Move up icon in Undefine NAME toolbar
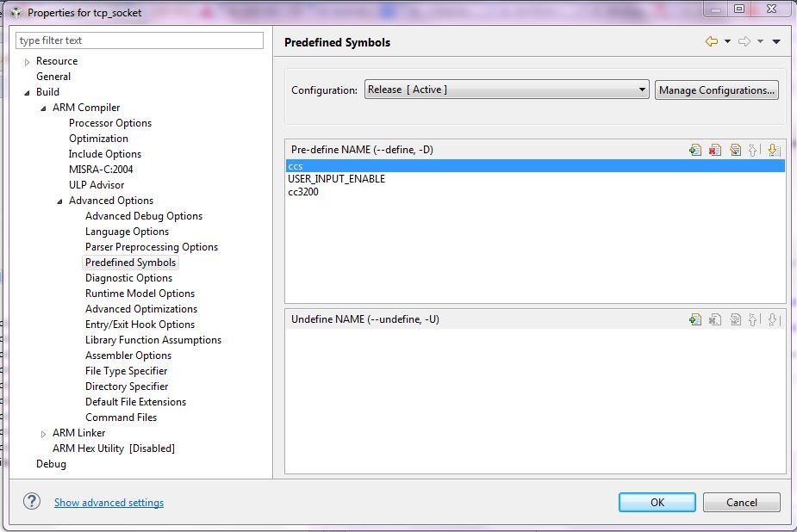This screenshot has width=797, height=532. coord(753,319)
